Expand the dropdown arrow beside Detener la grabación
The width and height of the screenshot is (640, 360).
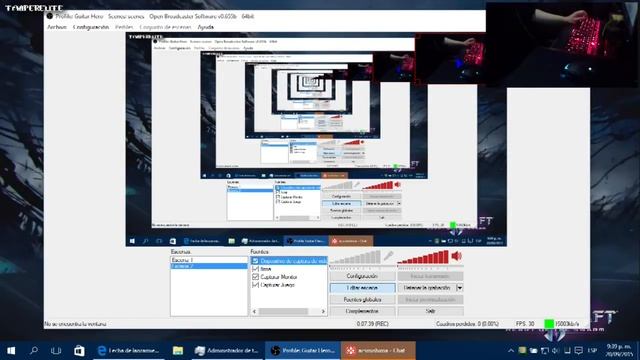tap(460, 288)
